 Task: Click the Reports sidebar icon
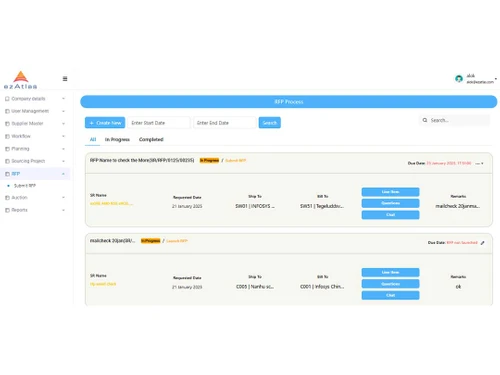coord(7,210)
